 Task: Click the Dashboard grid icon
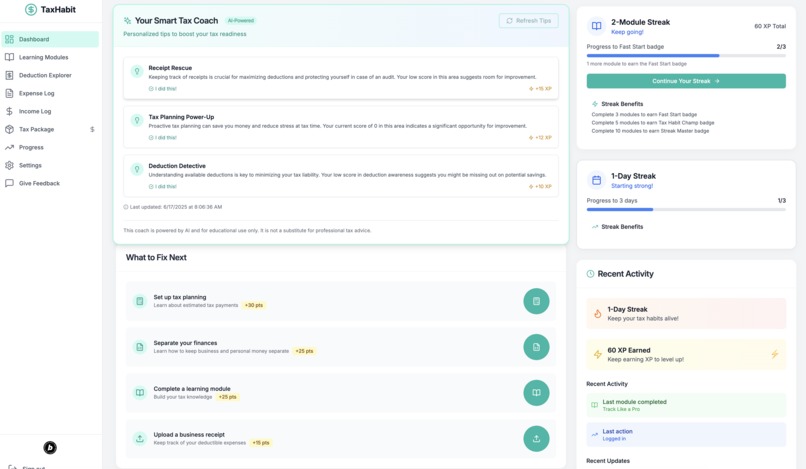point(9,39)
